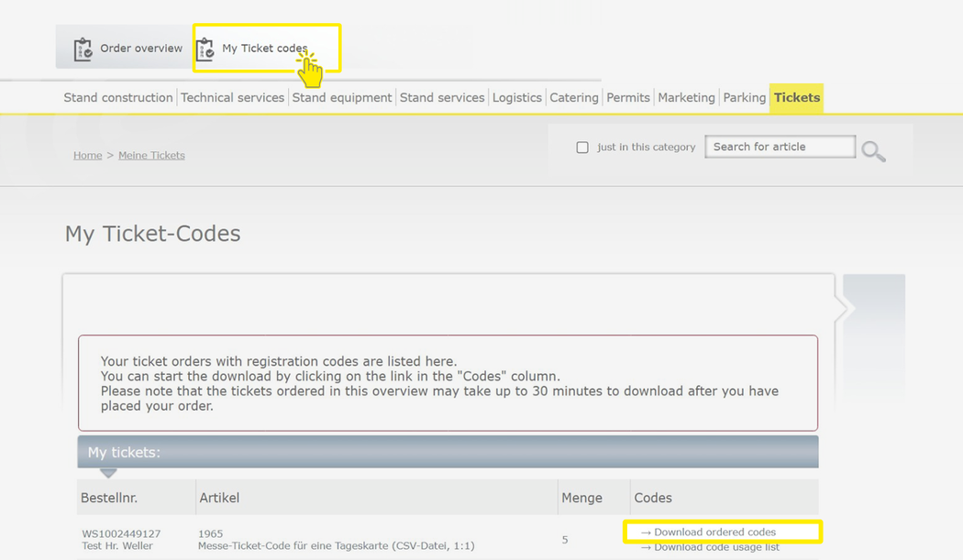The width and height of the screenshot is (963, 560).
Task: Go to Stand services category
Action: click(x=442, y=98)
